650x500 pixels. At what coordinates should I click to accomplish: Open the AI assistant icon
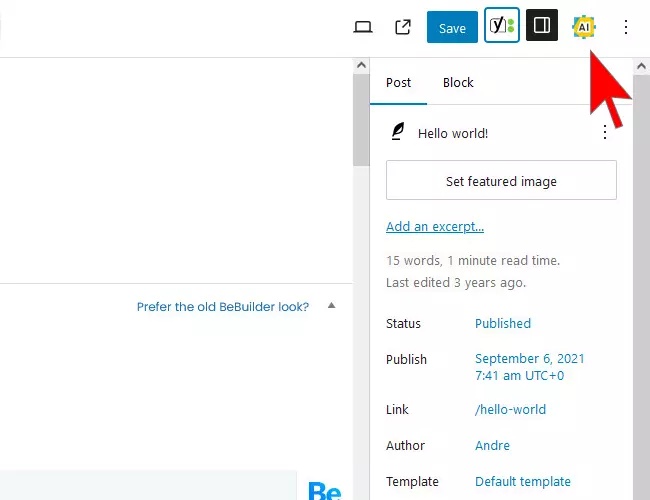tap(583, 27)
